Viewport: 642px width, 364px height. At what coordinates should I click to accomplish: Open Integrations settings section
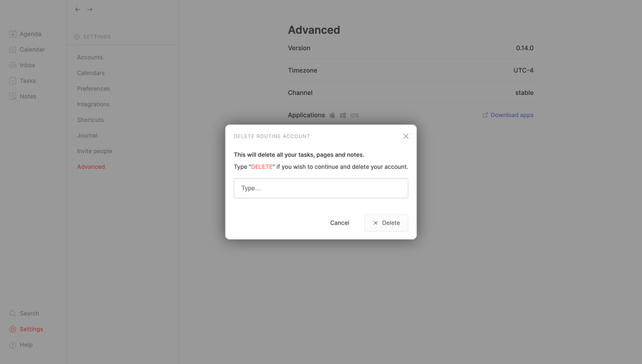click(94, 104)
